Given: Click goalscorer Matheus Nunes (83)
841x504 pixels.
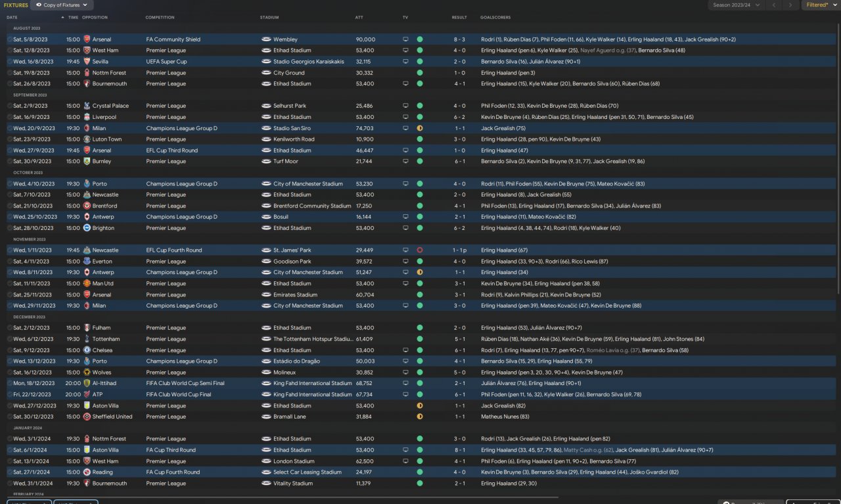Looking at the screenshot, I should (505, 417).
